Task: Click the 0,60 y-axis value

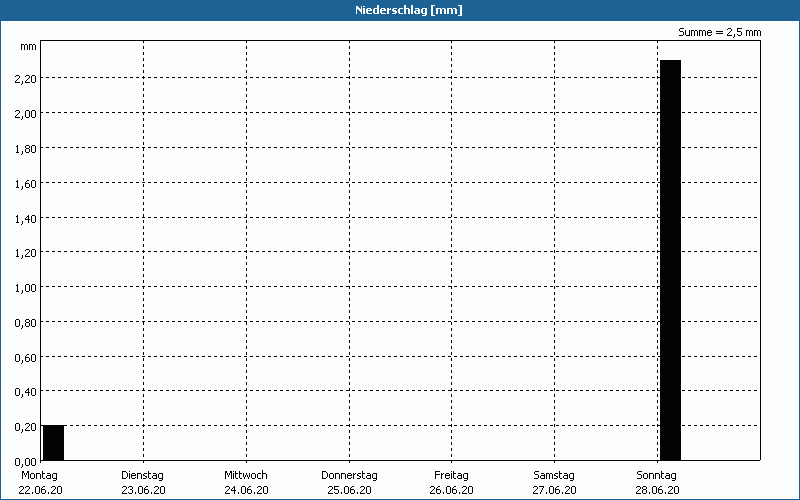Action: tap(26, 357)
